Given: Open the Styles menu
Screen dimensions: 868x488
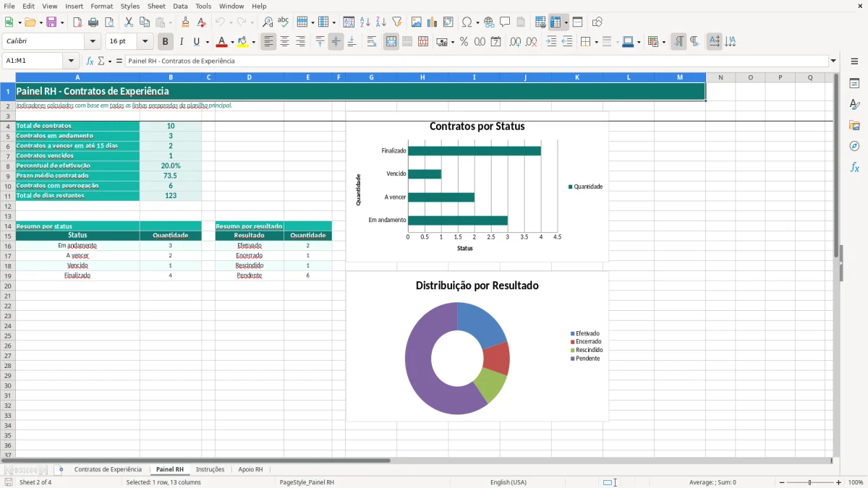Looking at the screenshot, I should click(x=130, y=6).
